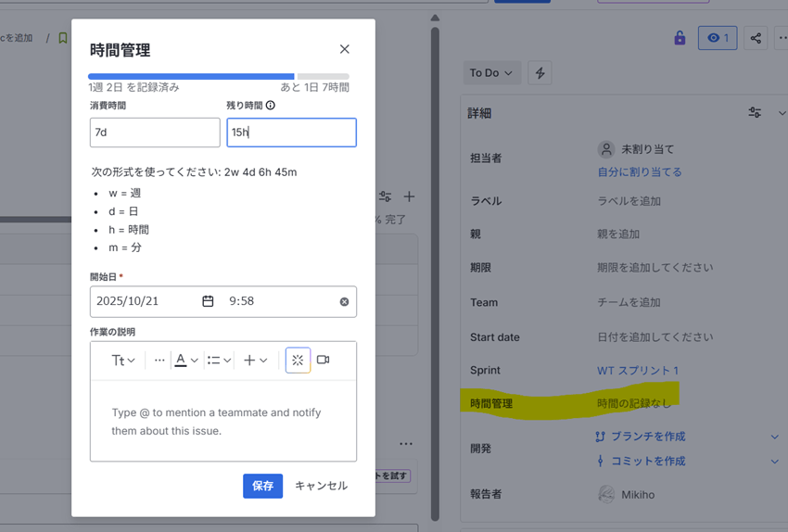The height and width of the screenshot is (532, 788).
Task: Click the Mikiho reporter avatar
Action: tap(606, 494)
